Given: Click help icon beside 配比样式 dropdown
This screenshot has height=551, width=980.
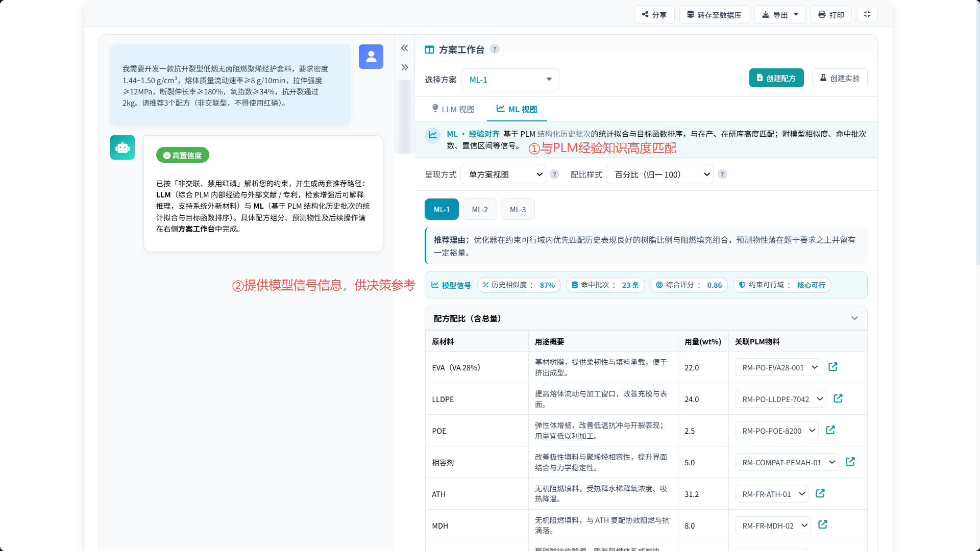Looking at the screenshot, I should point(722,174).
